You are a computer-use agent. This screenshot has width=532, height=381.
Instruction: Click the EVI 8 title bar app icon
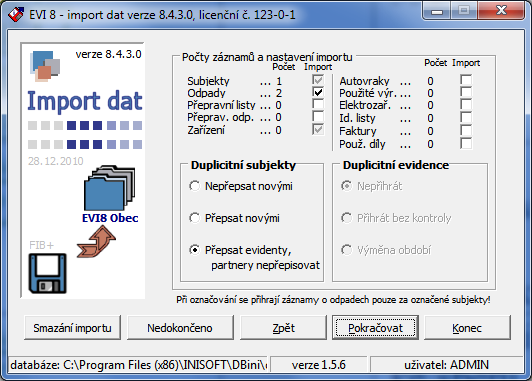[x=16, y=14]
